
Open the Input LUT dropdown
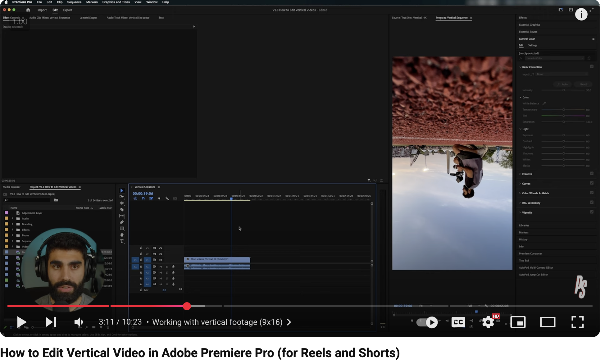coord(562,74)
